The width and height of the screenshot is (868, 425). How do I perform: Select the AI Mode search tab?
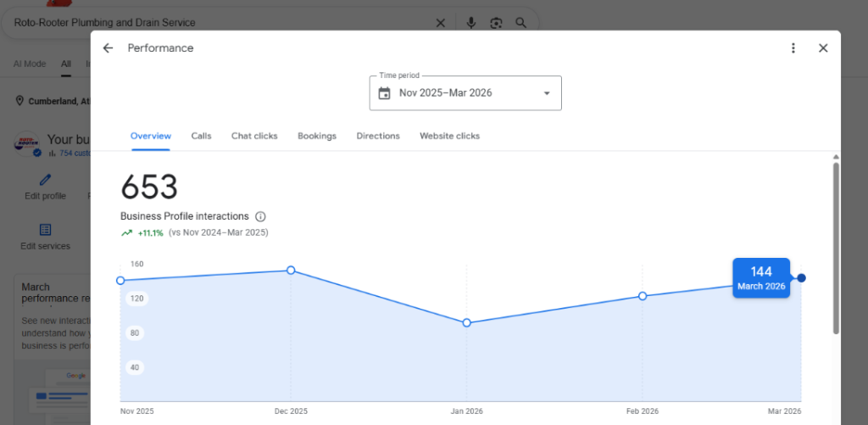(x=30, y=64)
